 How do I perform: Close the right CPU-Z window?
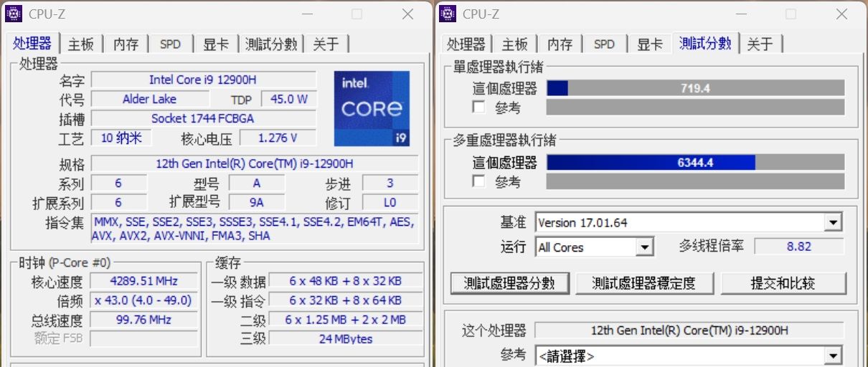pos(841,14)
